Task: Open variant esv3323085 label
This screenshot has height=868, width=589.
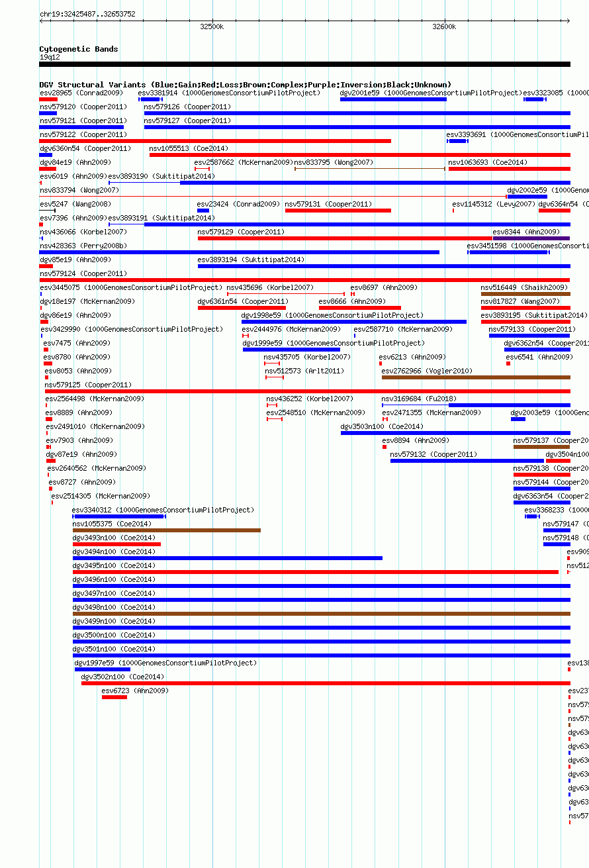Action: (x=556, y=93)
